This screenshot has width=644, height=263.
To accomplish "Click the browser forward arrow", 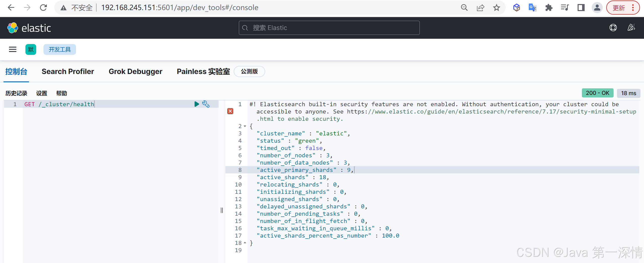I will 27,8.
